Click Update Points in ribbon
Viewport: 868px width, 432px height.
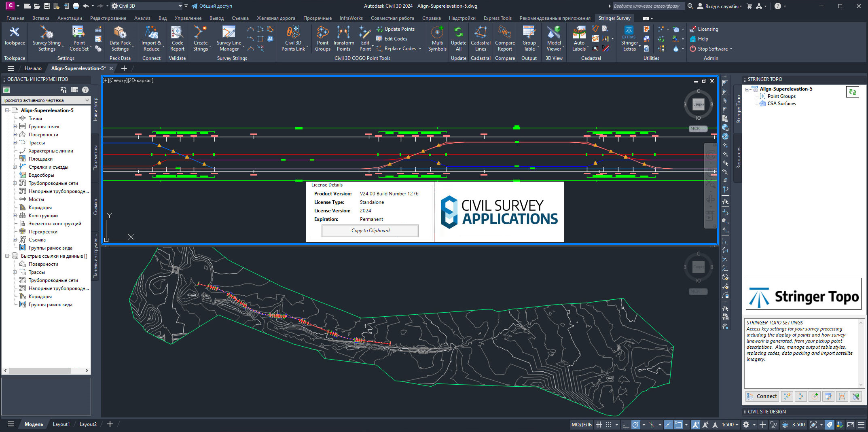[395, 29]
